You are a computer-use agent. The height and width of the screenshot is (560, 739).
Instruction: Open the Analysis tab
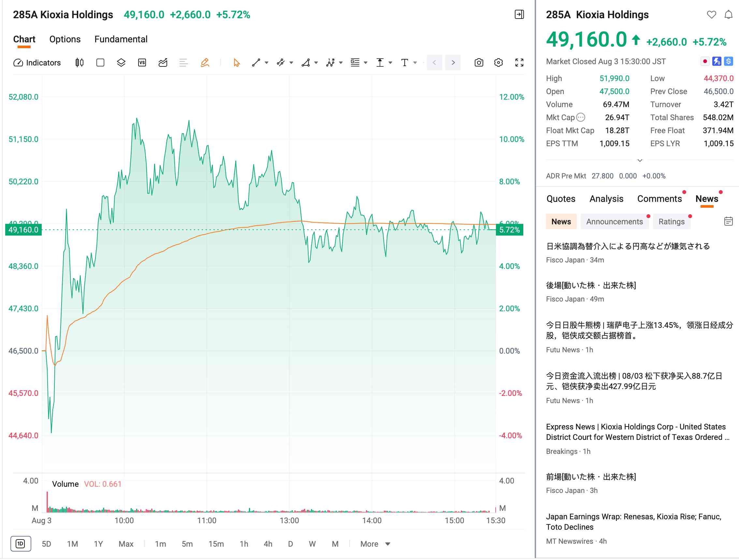(606, 199)
